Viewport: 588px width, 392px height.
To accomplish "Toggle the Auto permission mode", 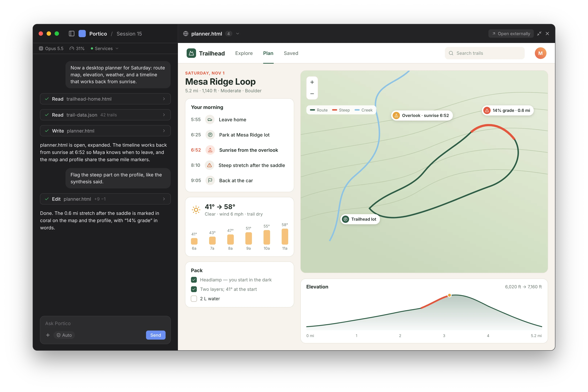I will [x=64, y=335].
